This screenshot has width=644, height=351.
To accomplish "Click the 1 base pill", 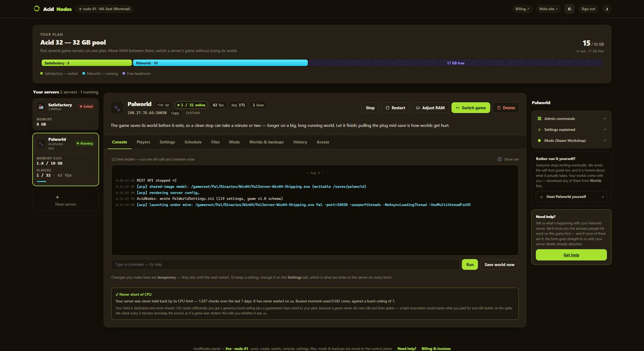I will [x=258, y=105].
